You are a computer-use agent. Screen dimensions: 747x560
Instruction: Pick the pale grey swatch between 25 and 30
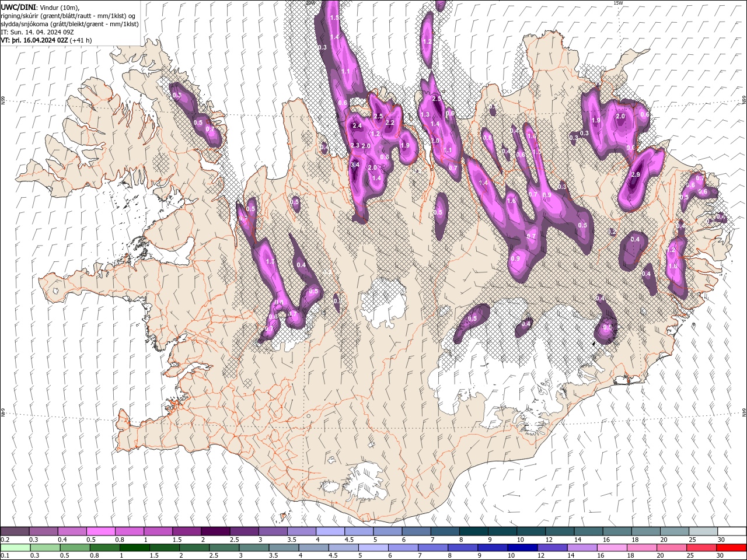click(702, 531)
